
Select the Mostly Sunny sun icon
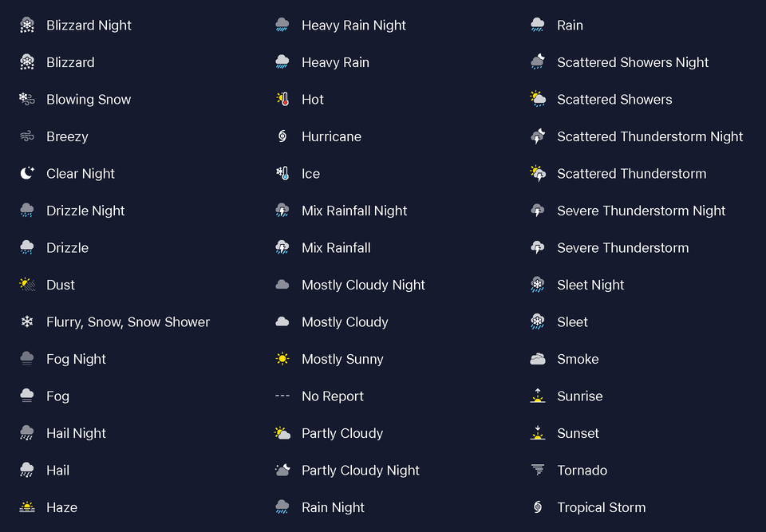282,359
